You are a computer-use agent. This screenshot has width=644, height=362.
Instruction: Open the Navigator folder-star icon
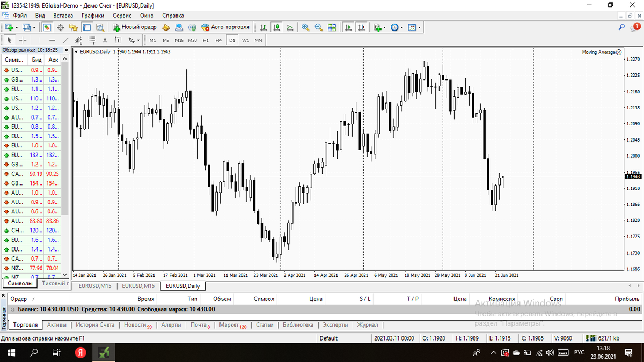pos(74,27)
